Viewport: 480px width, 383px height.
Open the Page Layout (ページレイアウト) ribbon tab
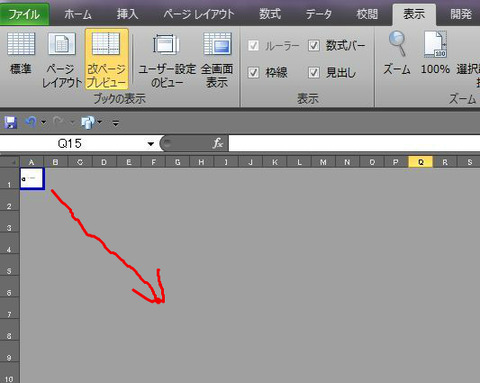(x=199, y=14)
